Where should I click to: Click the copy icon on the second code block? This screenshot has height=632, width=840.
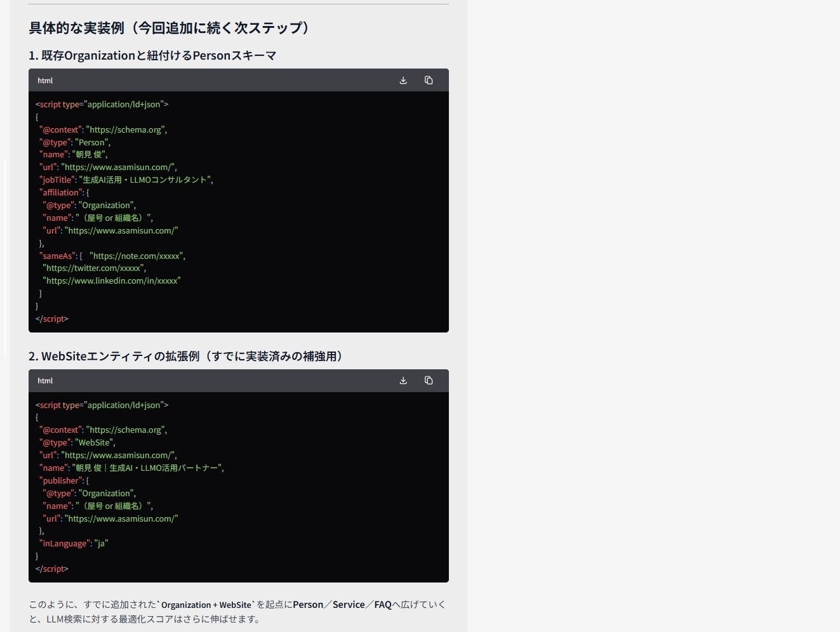(429, 380)
